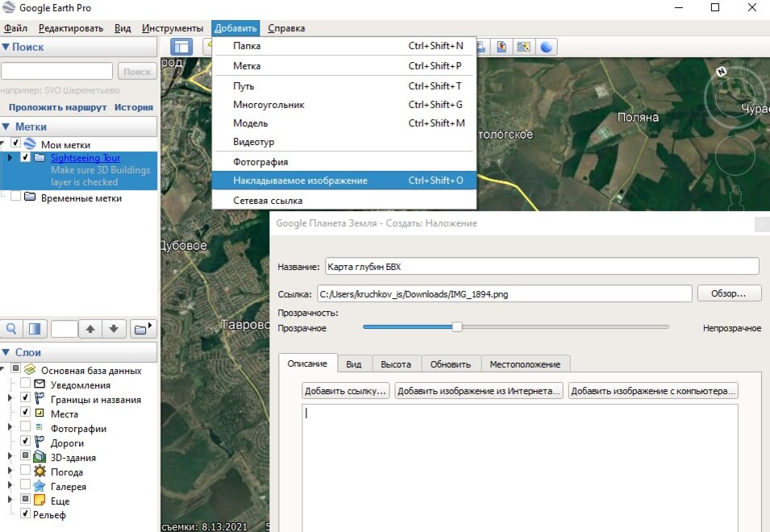Choose Многоугольник from the Добавить menu
Image resolution: width=770 pixels, height=532 pixels.
coord(344,105)
